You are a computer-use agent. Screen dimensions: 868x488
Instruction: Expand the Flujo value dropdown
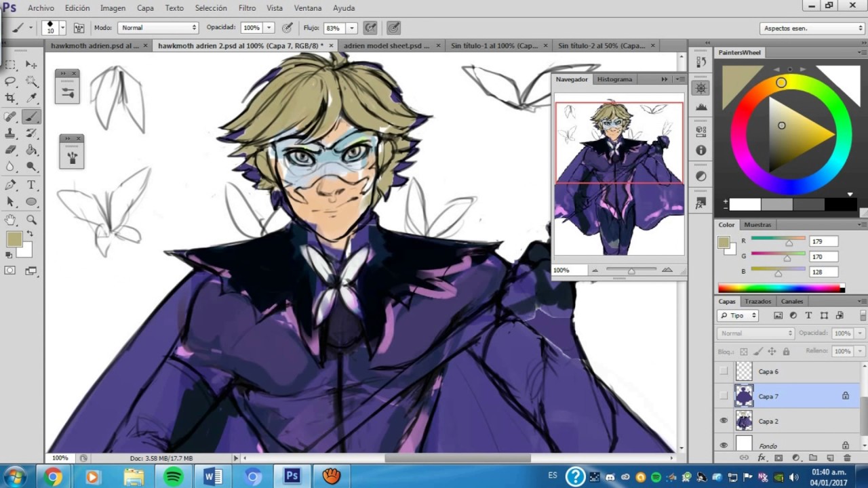click(x=352, y=28)
